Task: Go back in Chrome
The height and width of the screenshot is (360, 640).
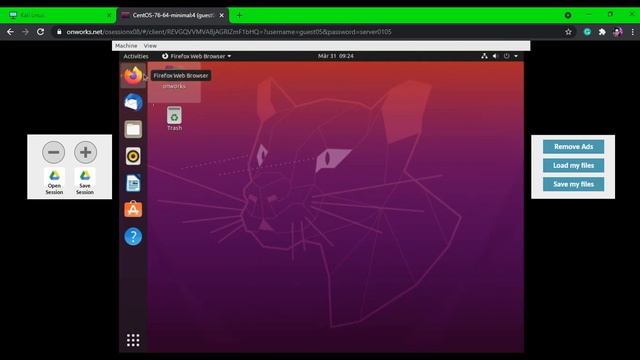Action: [x=10, y=32]
